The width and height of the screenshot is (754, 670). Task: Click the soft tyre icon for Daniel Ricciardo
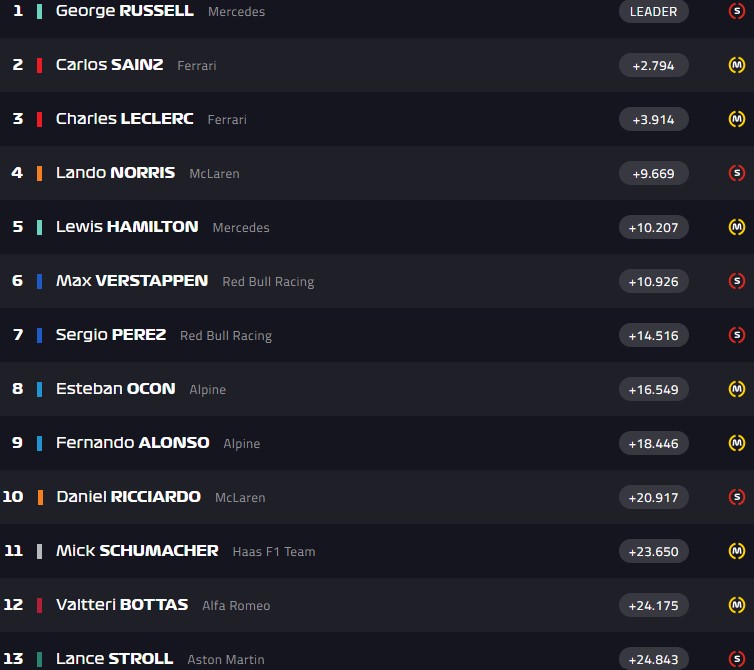point(737,497)
